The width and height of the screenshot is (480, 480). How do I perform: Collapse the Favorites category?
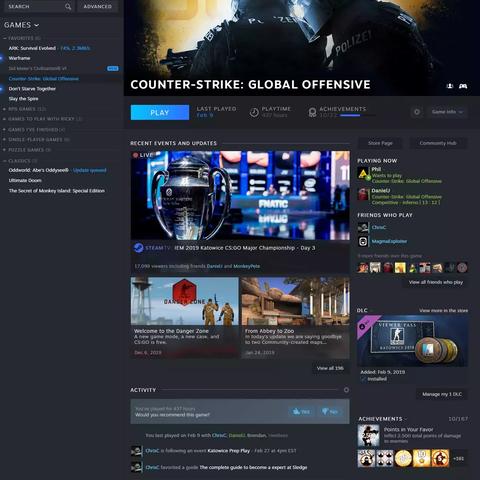5,38
